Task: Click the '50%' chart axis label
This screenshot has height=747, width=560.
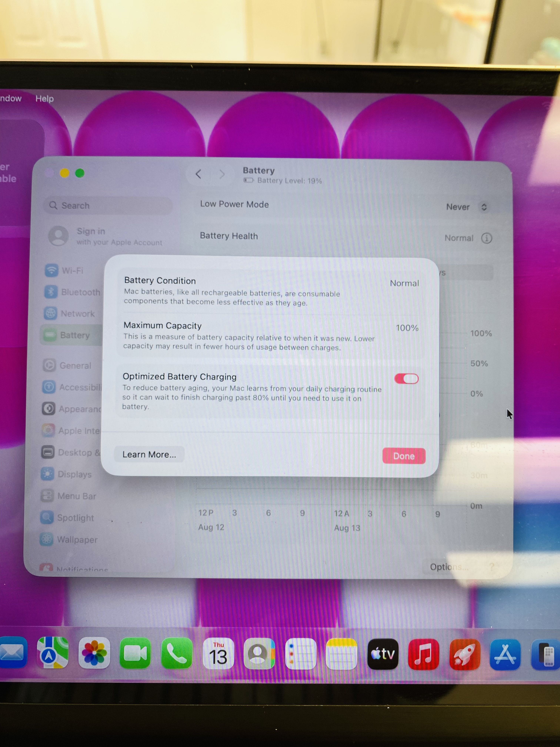Action: (x=479, y=363)
